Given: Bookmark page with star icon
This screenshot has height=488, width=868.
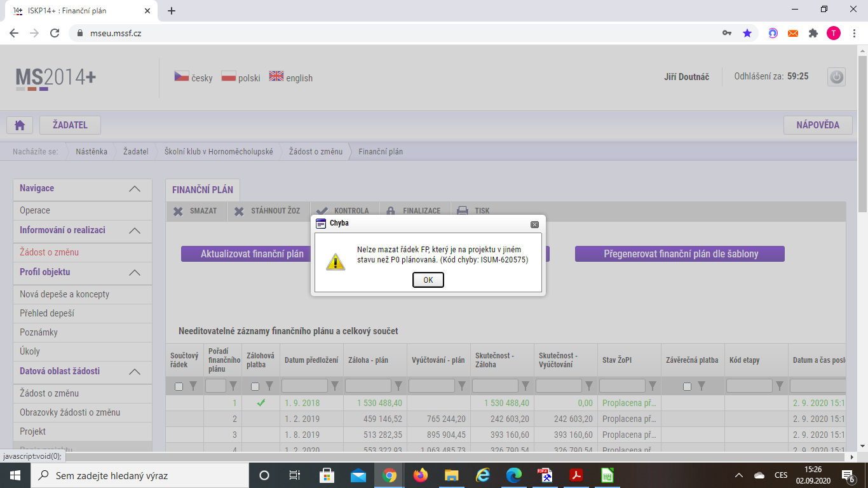Looking at the screenshot, I should pos(747,33).
